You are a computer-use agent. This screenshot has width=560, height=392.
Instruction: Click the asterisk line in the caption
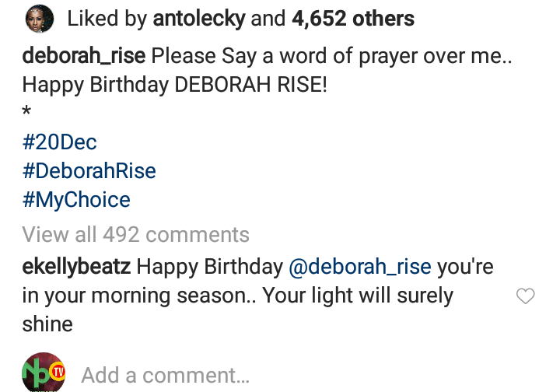pyautogui.click(x=27, y=115)
